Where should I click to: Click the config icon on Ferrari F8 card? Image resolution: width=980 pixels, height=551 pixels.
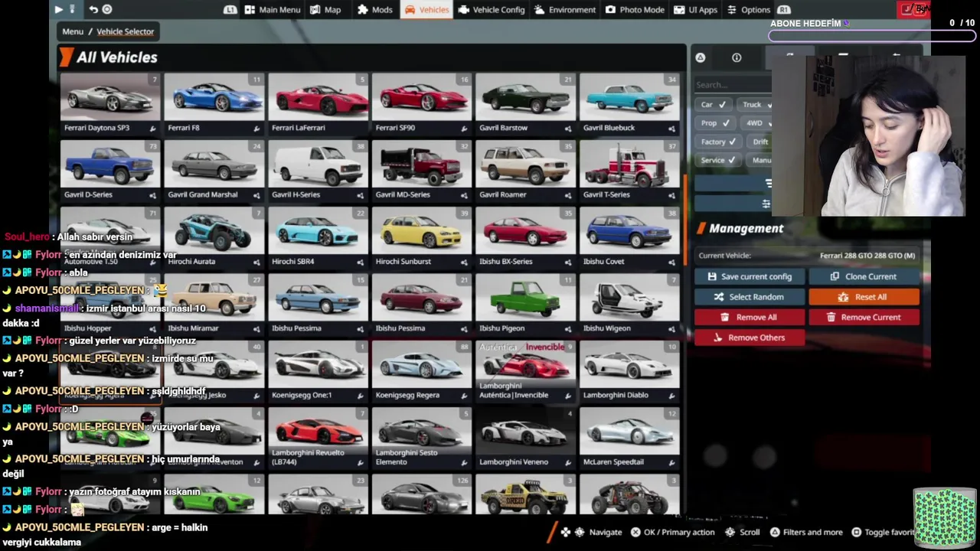pos(256,129)
